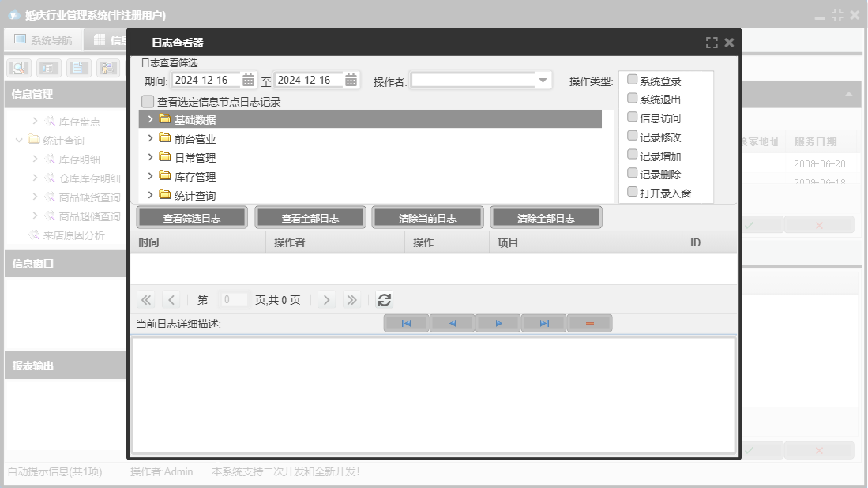Click the ID column header
Screen dimensions: 868x488
[x=709, y=242]
